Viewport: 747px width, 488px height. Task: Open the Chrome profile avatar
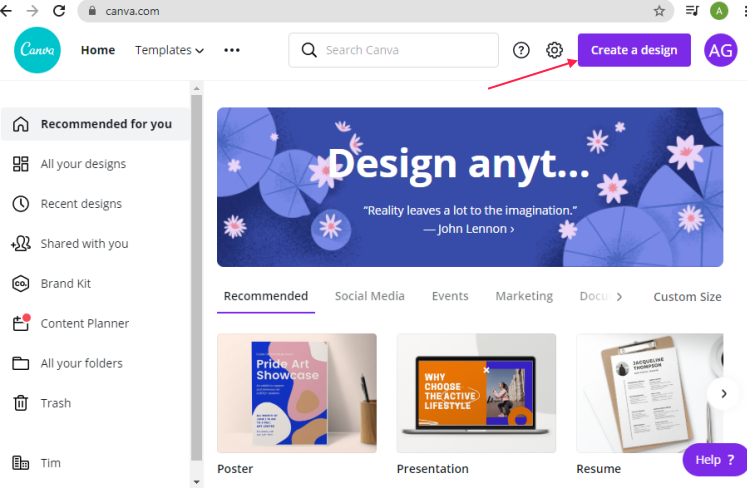pyautogui.click(x=719, y=10)
